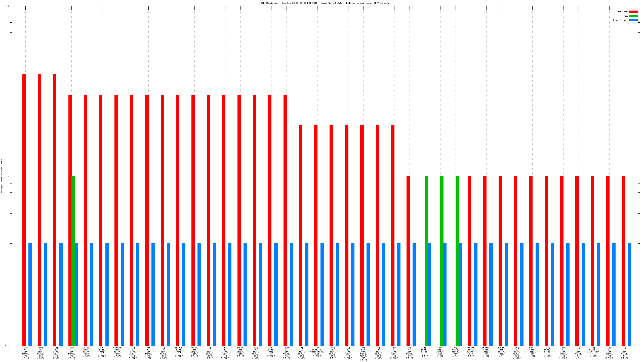
Task: Click the red Not Spam legend swatch
Action: click(x=633, y=12)
